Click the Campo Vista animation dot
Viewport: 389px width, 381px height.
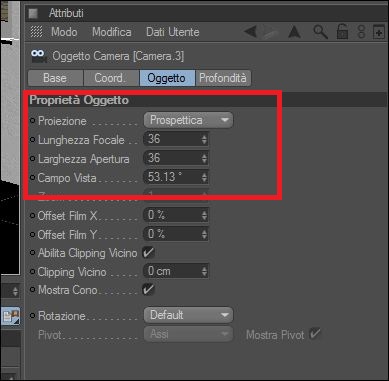click(x=33, y=178)
